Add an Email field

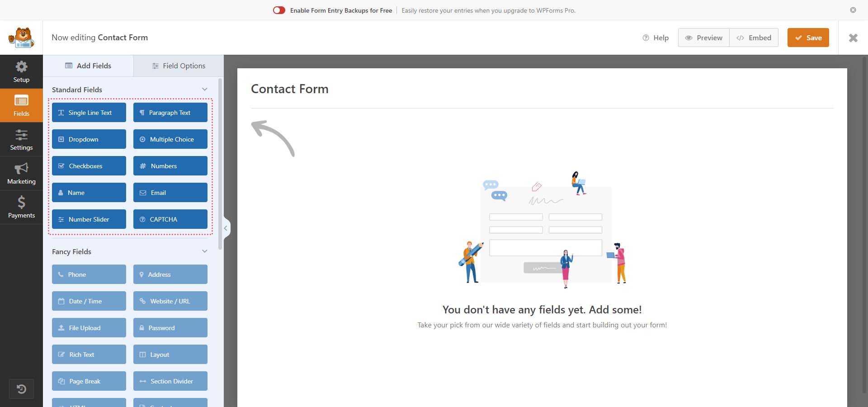pos(170,192)
